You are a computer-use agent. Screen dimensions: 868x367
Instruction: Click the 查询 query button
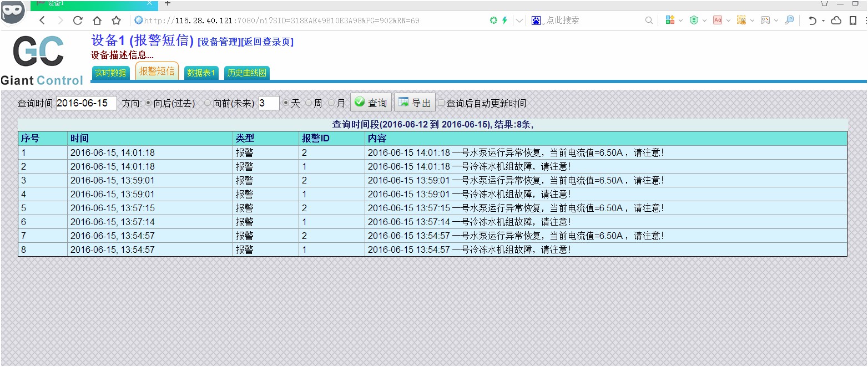coord(371,103)
